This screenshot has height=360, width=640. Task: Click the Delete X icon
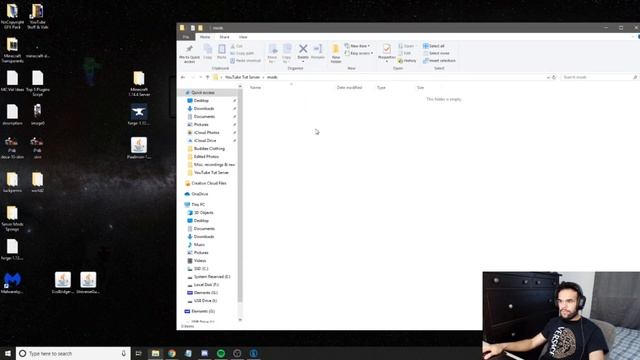pyautogui.click(x=303, y=52)
